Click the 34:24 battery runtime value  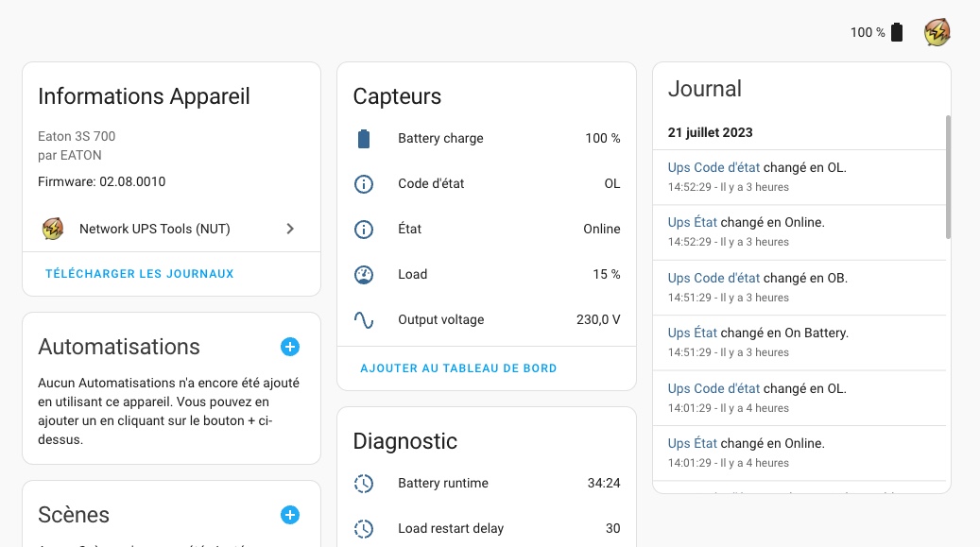604,484
